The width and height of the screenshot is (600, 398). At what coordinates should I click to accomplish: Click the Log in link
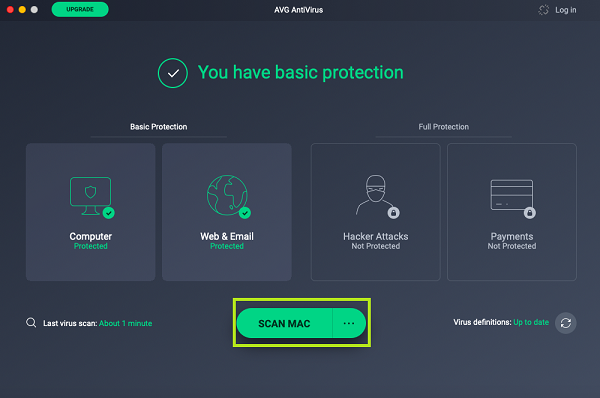pyautogui.click(x=566, y=10)
